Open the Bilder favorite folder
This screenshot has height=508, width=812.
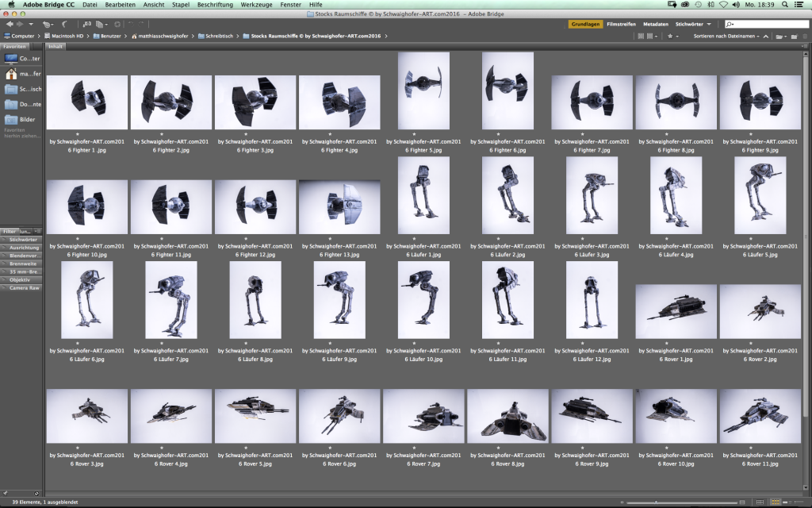click(x=11, y=119)
